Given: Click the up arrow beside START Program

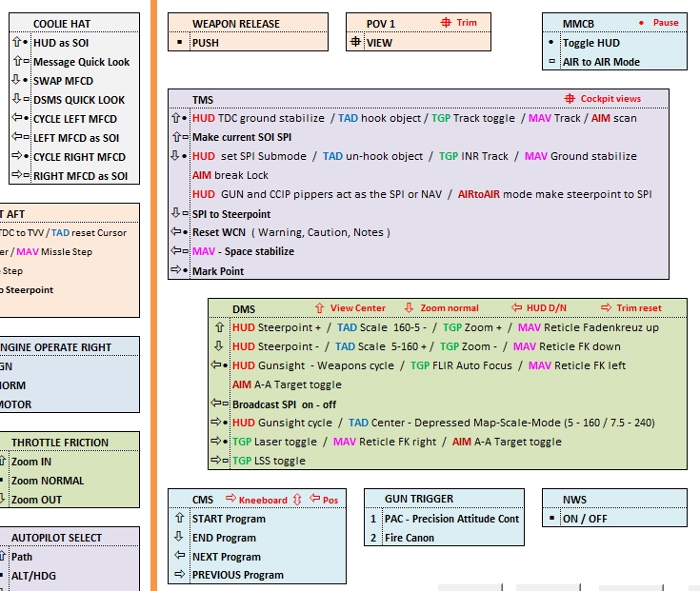Looking at the screenshot, I should 179,518.
